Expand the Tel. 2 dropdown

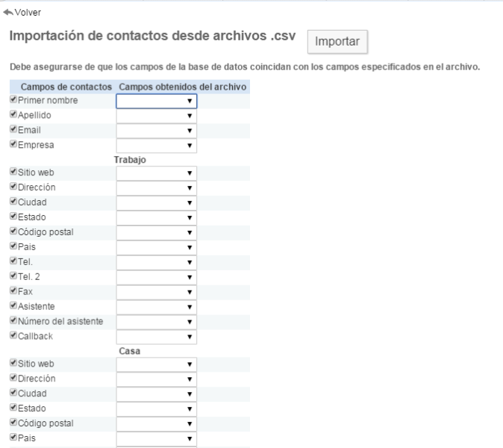156,277
